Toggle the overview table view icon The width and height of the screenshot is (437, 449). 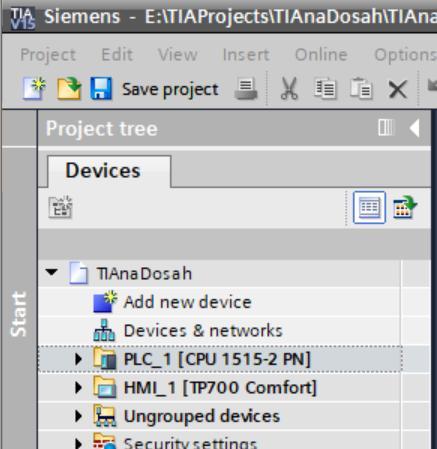click(x=369, y=207)
